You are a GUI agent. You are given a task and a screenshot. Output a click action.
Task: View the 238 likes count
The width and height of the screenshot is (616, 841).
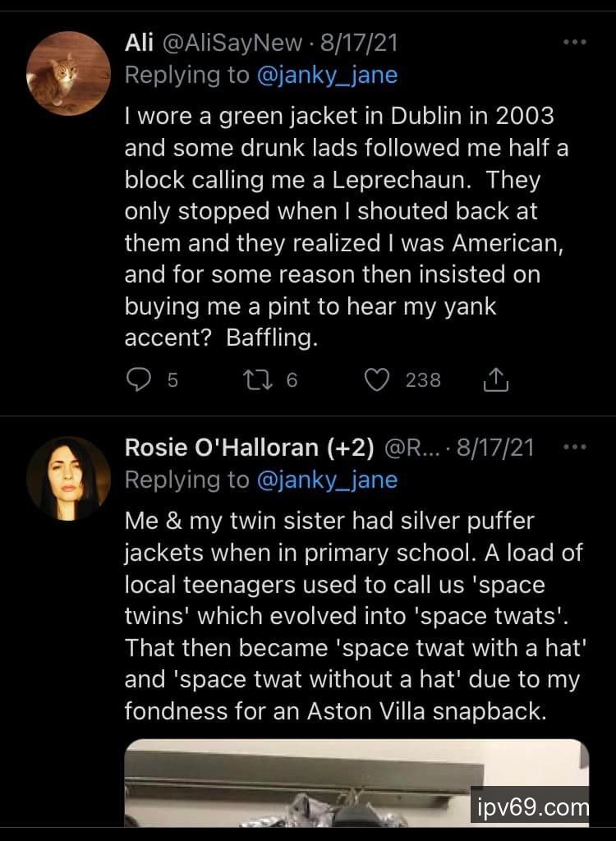coord(423,380)
